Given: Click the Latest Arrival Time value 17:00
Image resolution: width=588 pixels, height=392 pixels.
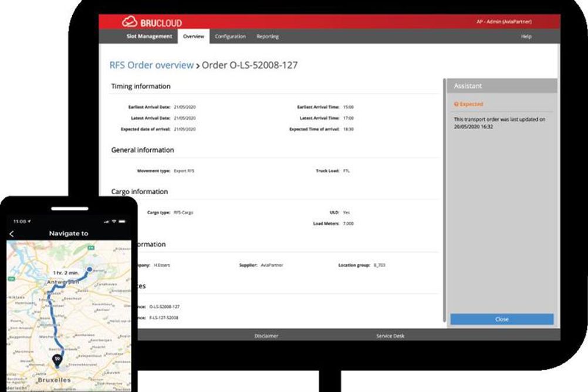Looking at the screenshot, I should pyautogui.click(x=349, y=118).
